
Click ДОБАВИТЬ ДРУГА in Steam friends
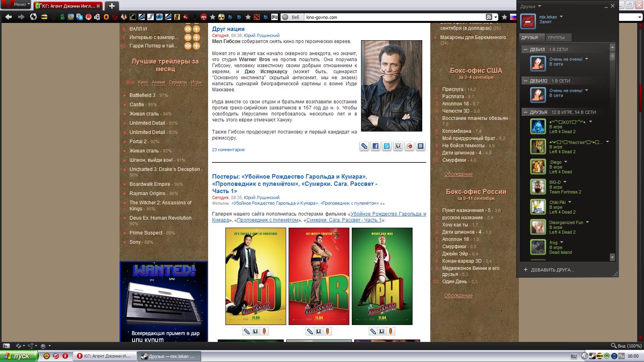549,270
